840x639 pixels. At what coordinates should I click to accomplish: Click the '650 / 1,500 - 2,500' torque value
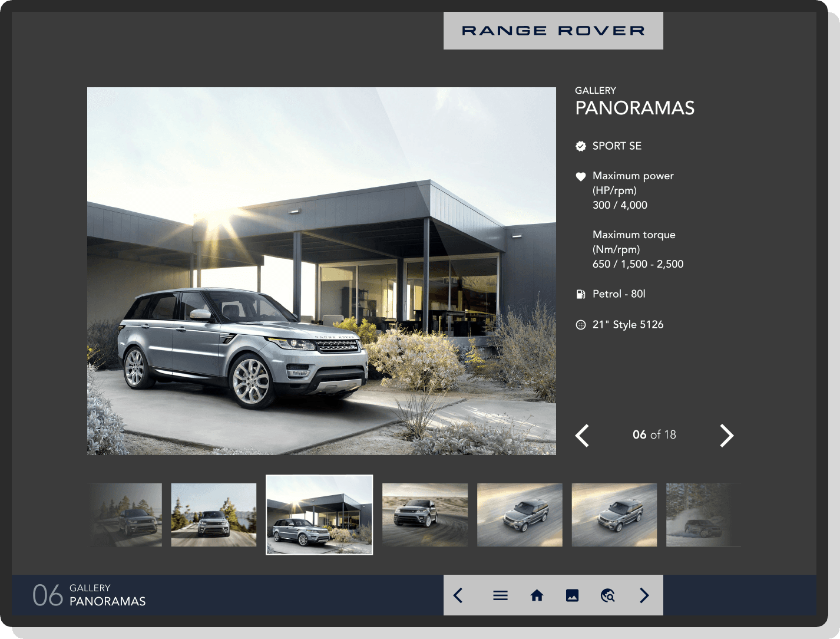click(x=638, y=264)
